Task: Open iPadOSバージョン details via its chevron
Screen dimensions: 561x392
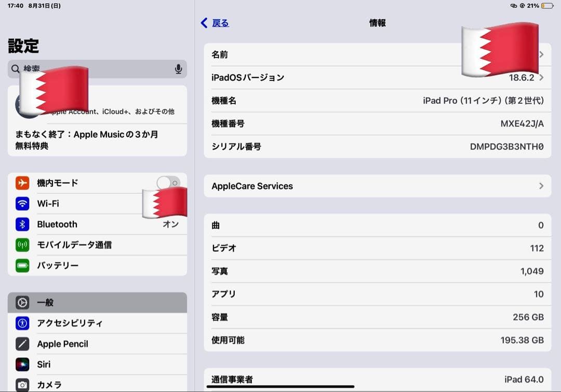Action: coord(541,77)
